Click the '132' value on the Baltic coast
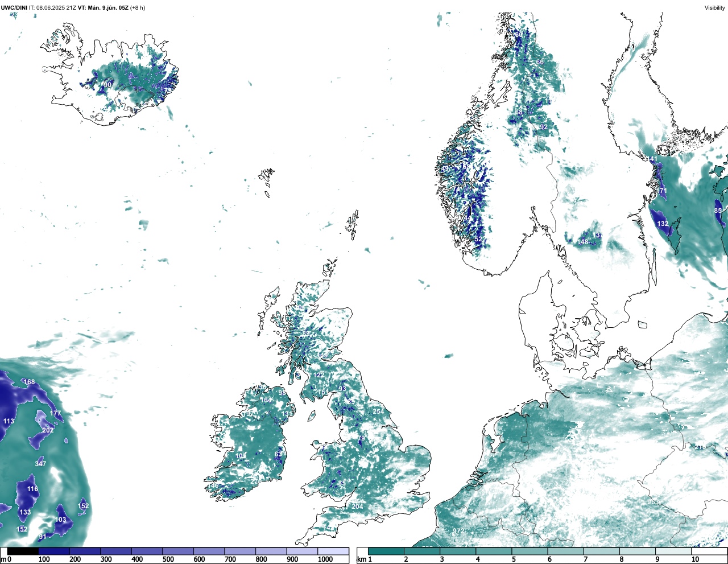The height and width of the screenshot is (564, 728). coord(663,224)
